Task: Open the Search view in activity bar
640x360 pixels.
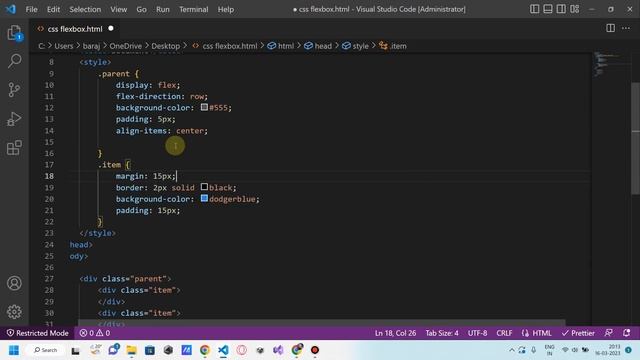Action: pos(14,61)
